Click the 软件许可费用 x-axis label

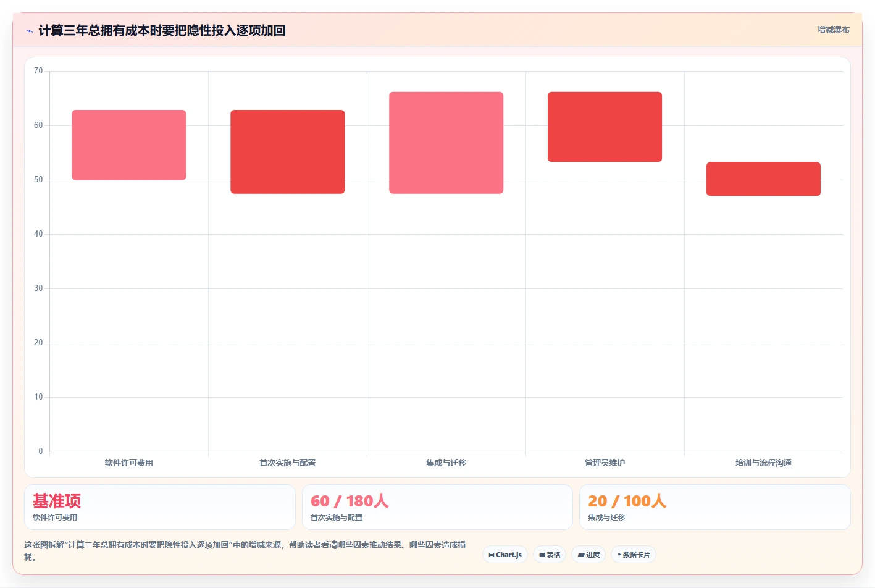(x=129, y=463)
